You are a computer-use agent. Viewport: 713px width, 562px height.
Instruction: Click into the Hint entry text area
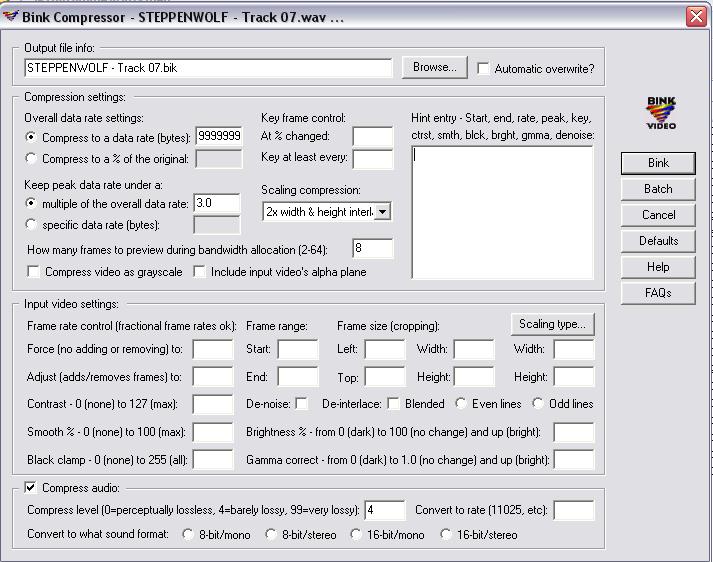click(x=502, y=212)
